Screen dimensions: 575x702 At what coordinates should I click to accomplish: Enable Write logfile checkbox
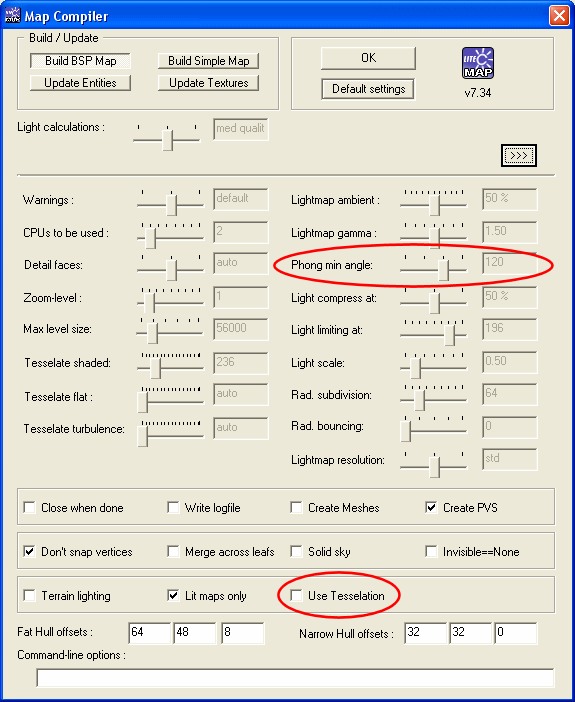(x=173, y=508)
